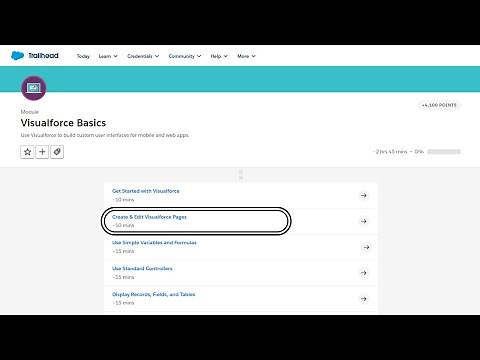Open Use Simple Variables and Formulas unit

click(x=154, y=243)
